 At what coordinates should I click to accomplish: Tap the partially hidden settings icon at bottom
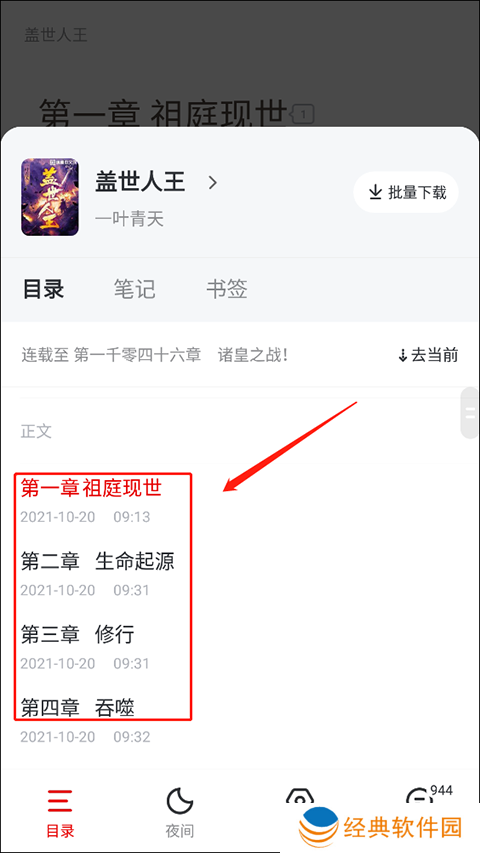299,799
